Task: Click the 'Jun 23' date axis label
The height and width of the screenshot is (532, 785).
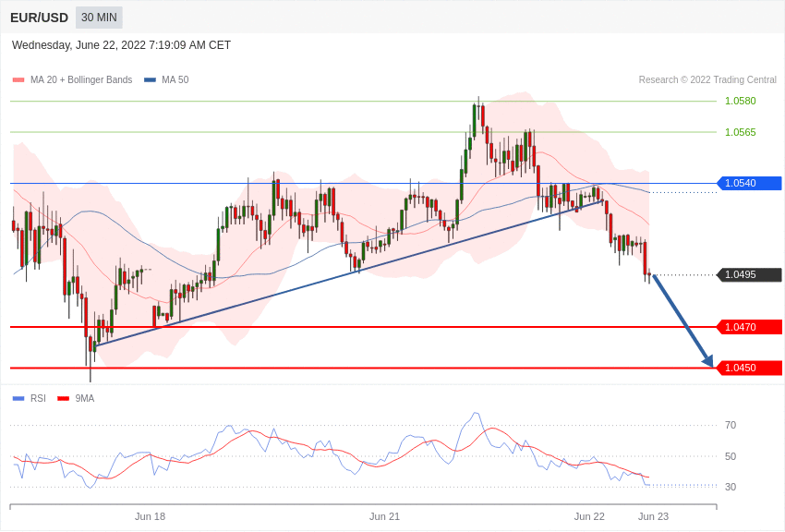Action: 653,516
